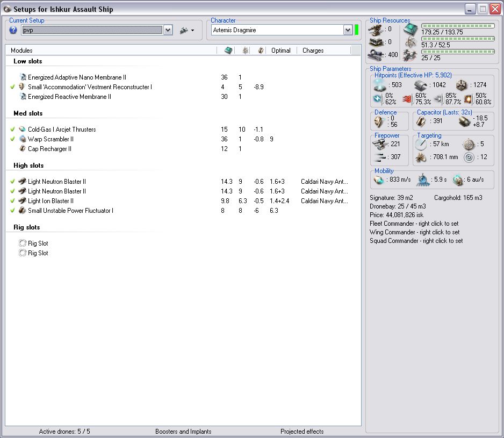Click the turret hardpoints icon in Ship Resources
The height and width of the screenshot is (438, 504).
click(376, 30)
